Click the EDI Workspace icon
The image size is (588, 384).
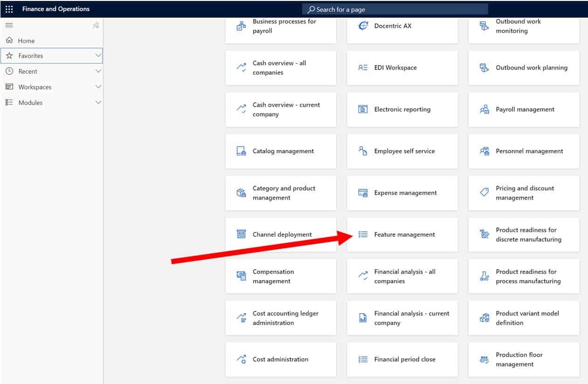coord(363,68)
